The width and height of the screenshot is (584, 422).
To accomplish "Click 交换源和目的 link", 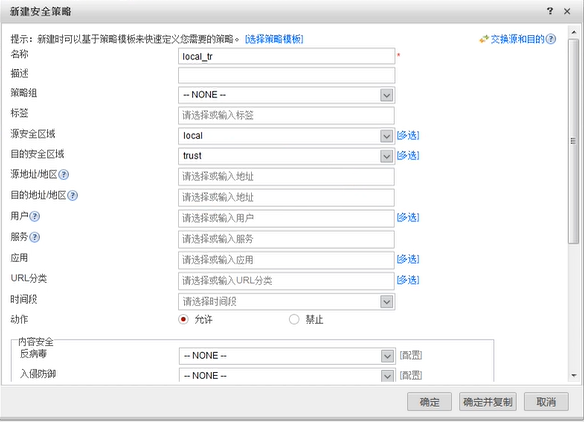I will click(517, 39).
